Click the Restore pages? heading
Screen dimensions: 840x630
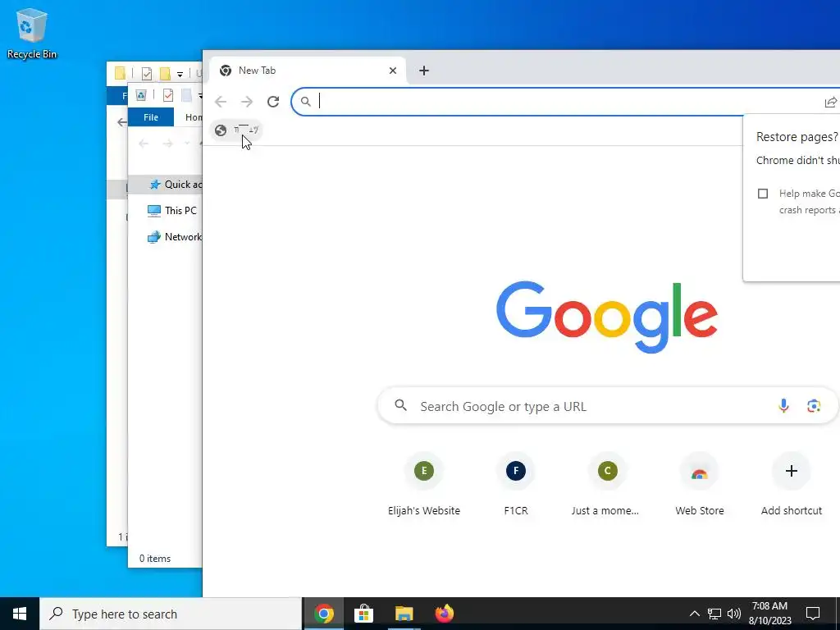(x=797, y=137)
